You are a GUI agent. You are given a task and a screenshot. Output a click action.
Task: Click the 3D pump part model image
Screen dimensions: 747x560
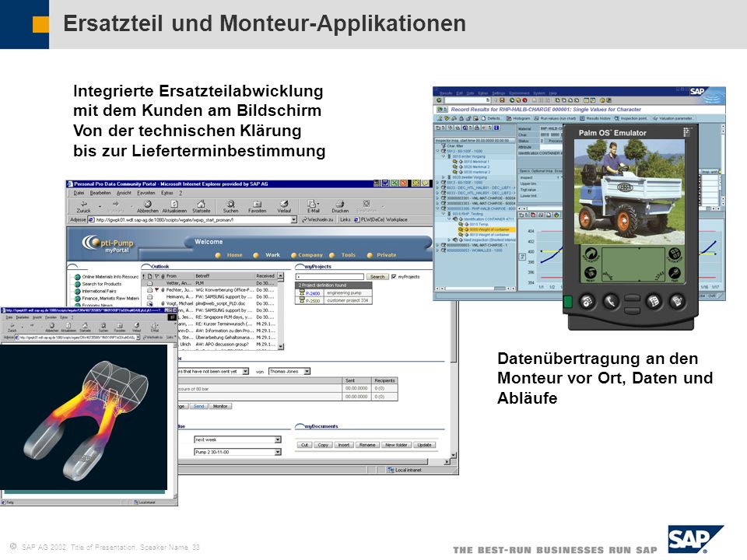(x=84, y=417)
